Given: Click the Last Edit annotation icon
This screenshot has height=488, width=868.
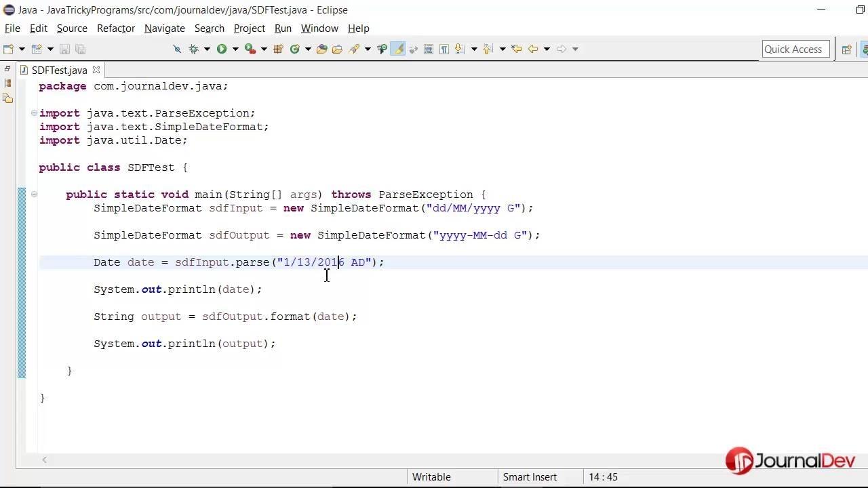Looking at the screenshot, I should (x=382, y=49).
